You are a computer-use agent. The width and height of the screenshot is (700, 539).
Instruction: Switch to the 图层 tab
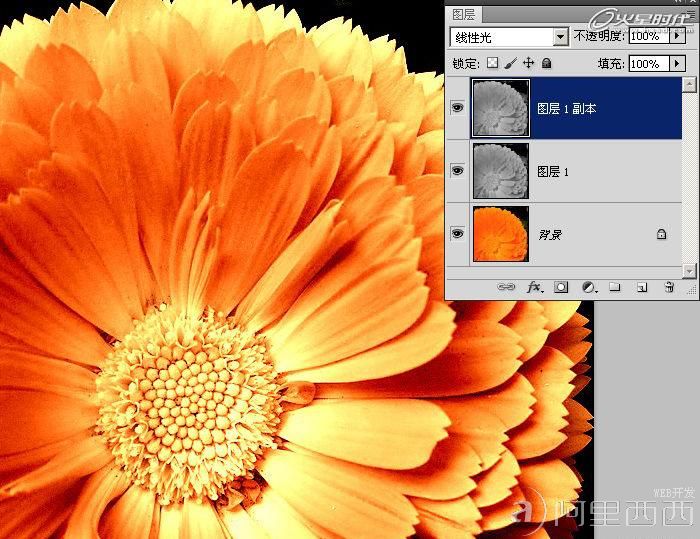[x=464, y=15]
